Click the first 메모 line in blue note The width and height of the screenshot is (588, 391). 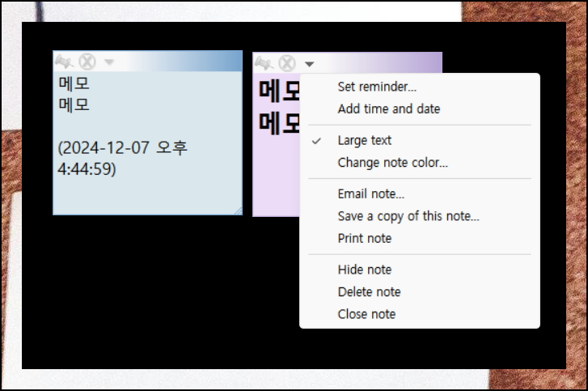[74, 83]
